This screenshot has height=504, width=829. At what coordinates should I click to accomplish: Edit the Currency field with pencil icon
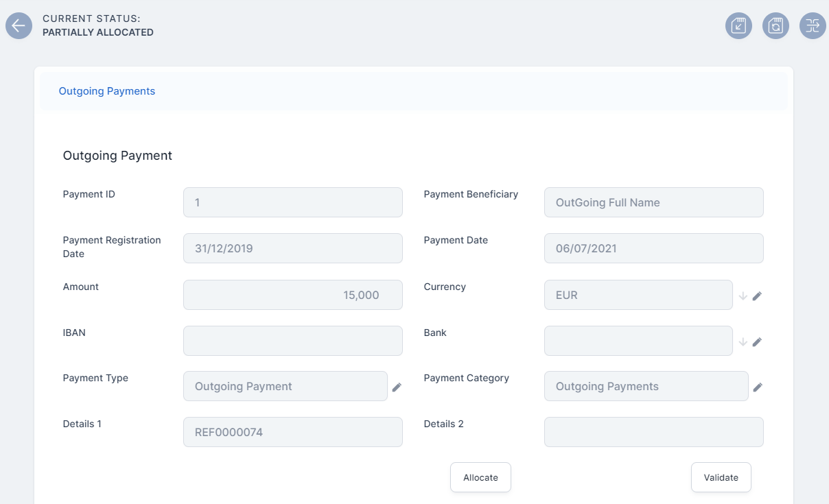coord(757,296)
